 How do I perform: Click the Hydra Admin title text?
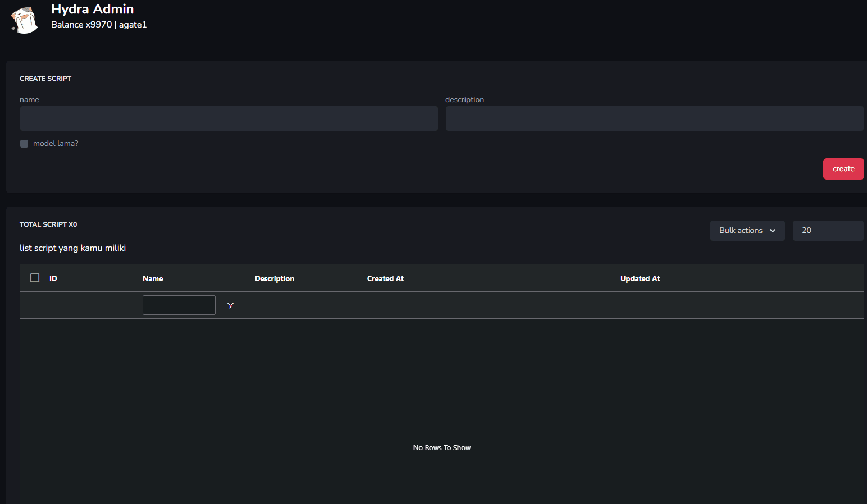[92, 9]
